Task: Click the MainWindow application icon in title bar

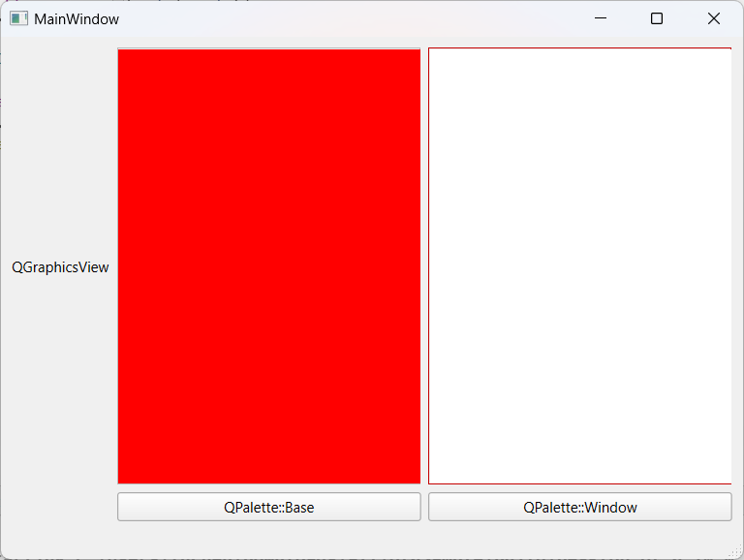Action: point(18,18)
